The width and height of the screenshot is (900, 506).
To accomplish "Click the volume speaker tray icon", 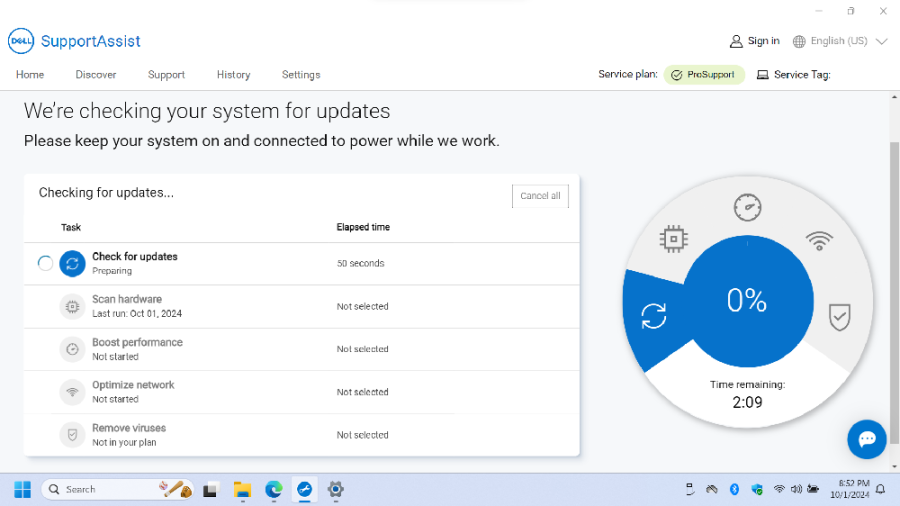I will tap(796, 489).
